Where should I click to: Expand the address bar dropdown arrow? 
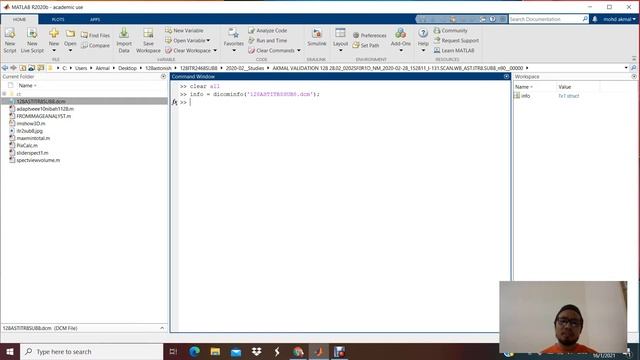pos(626,68)
